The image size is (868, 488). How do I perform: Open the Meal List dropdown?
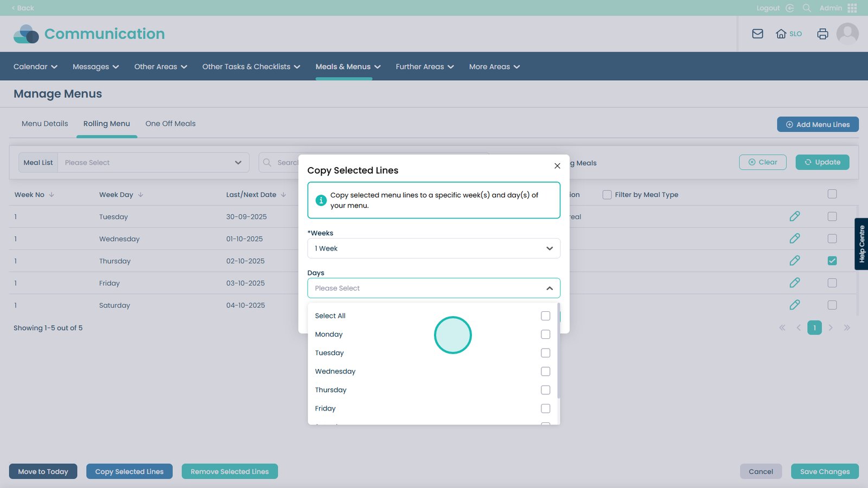[x=153, y=163]
